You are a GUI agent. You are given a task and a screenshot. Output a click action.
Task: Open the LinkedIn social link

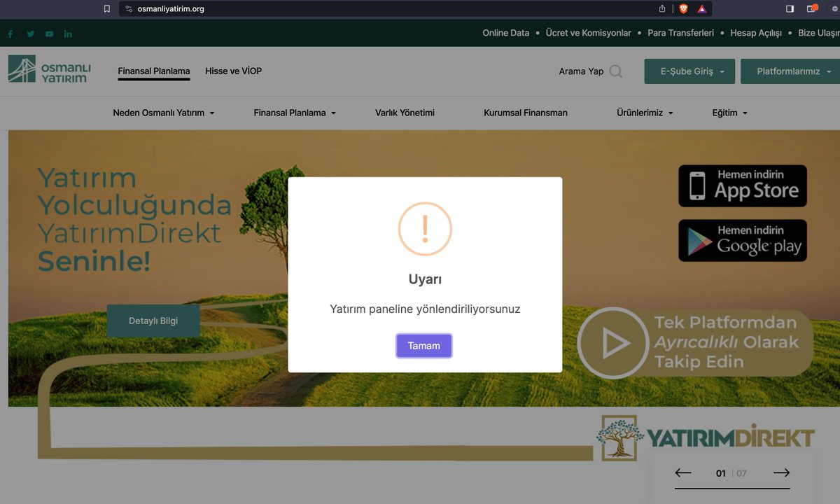(68, 34)
